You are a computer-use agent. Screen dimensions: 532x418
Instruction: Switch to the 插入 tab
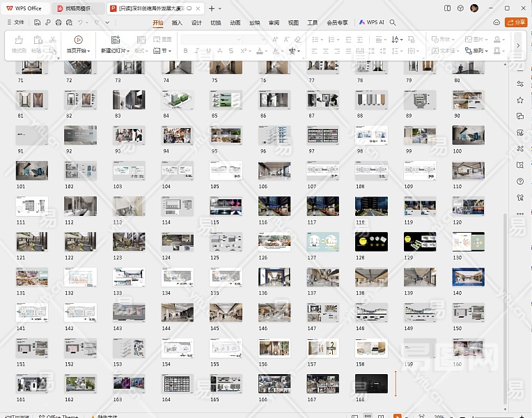click(177, 22)
